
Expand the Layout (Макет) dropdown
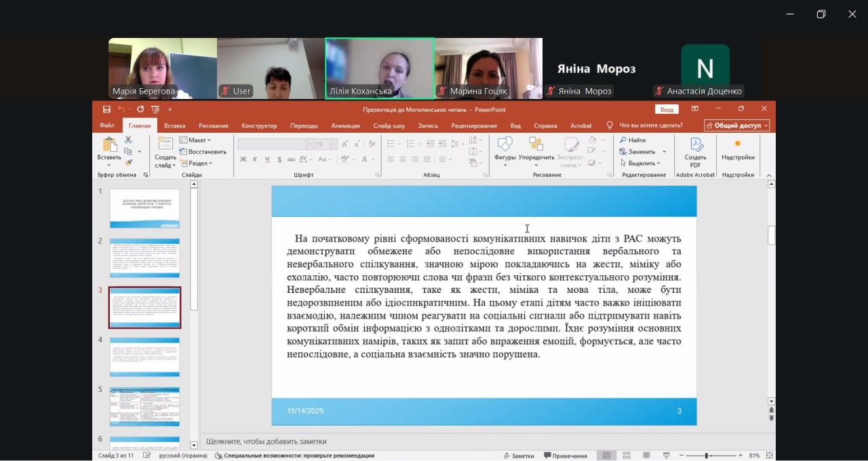196,140
